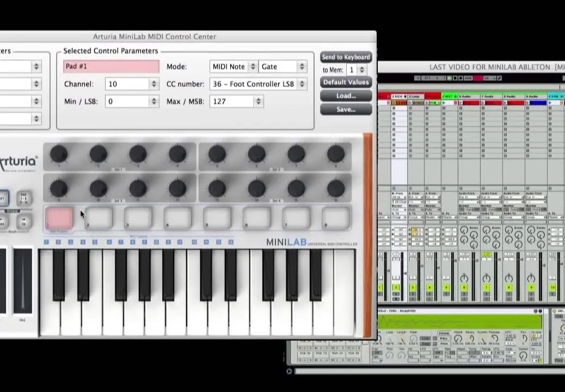The width and height of the screenshot is (565, 392).
Task: Click the Max / MSB stepper arrows
Action: click(x=259, y=102)
